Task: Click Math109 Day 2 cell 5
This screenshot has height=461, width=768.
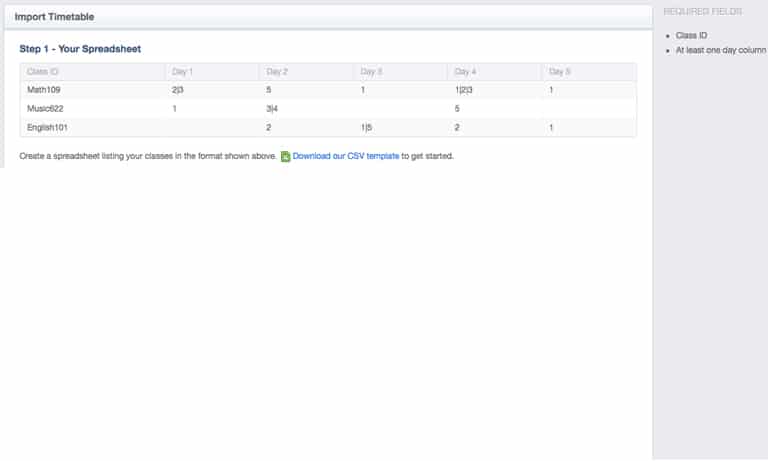Action: (268, 90)
